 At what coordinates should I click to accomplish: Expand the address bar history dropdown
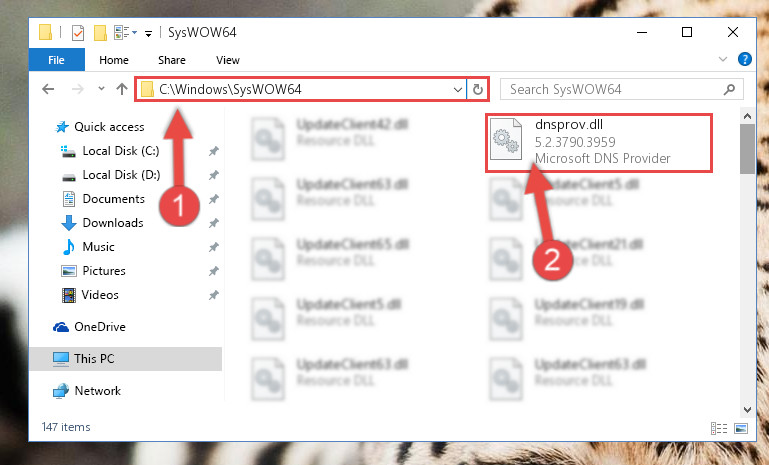[458, 89]
